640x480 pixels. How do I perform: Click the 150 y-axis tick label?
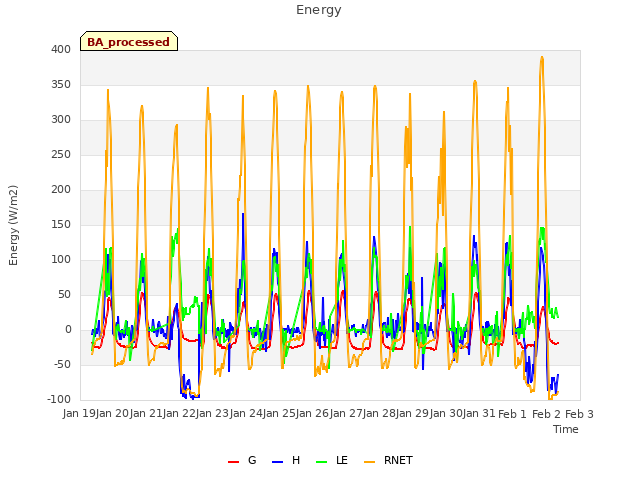click(61, 224)
